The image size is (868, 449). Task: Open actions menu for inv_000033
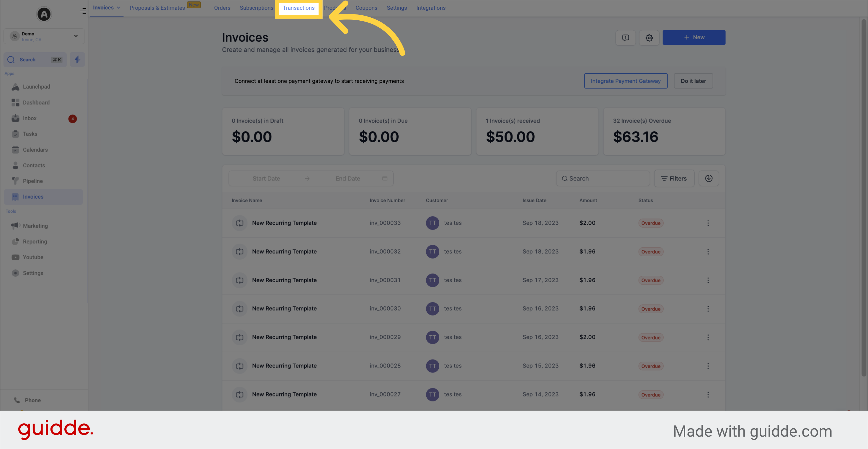click(708, 223)
